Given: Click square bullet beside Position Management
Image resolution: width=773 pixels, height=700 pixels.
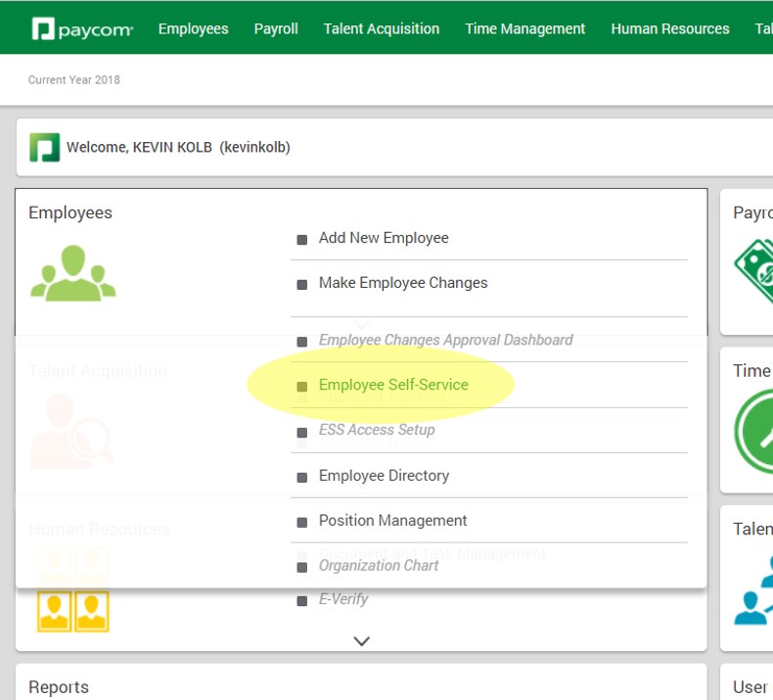Looking at the screenshot, I should tap(302, 523).
